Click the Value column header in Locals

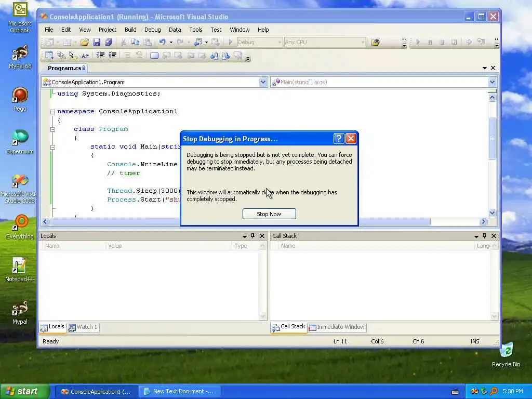click(x=169, y=246)
